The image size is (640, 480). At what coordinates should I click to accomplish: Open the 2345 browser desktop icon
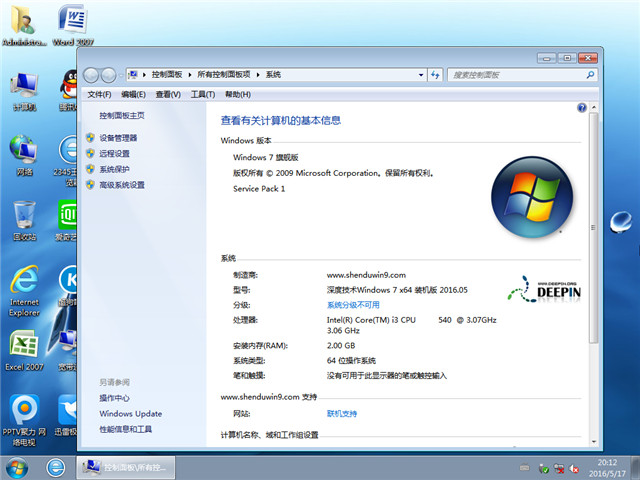click(67, 161)
